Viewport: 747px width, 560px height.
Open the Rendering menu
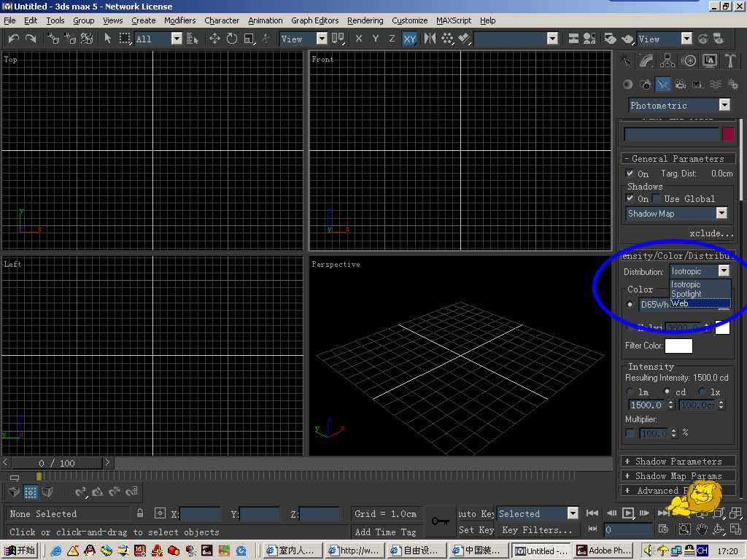(365, 20)
